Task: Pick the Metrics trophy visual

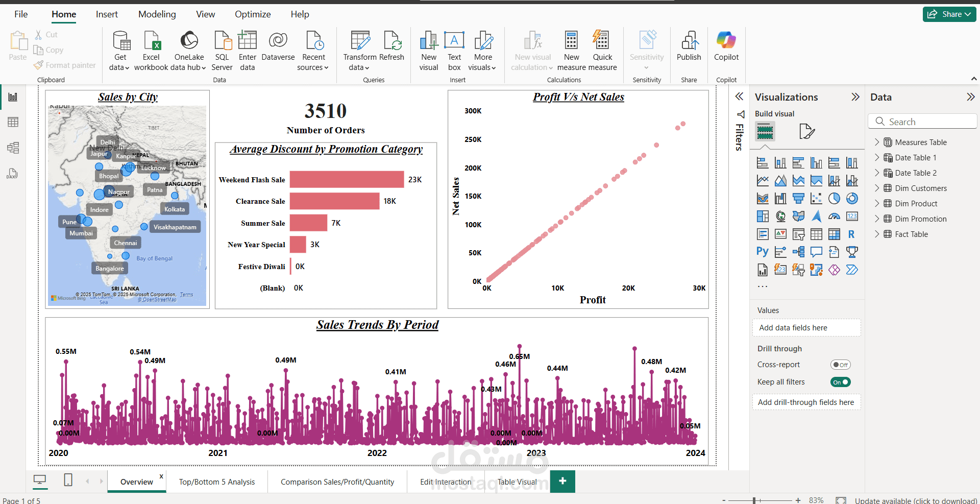Action: 852,252
